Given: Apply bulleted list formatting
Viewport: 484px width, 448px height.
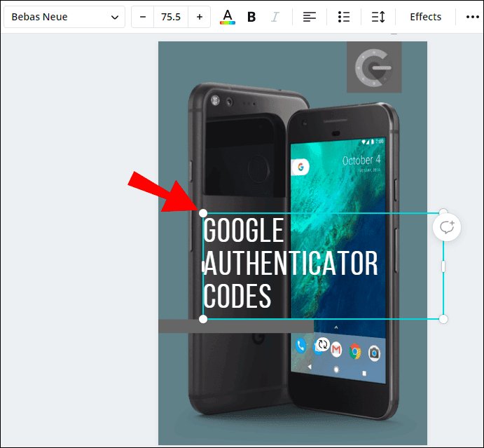Looking at the screenshot, I should 343,17.
